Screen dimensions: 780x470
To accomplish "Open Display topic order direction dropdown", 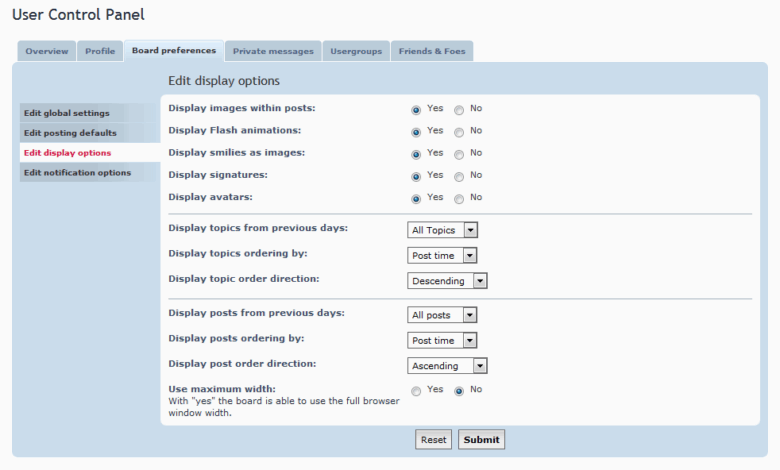I will 448,281.
